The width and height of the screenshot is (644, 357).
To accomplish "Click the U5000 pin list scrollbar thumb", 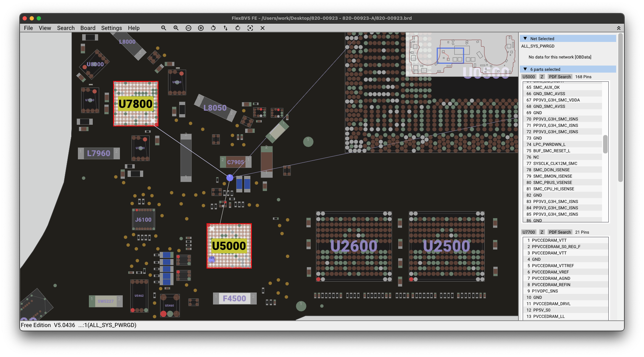I will (605, 144).
